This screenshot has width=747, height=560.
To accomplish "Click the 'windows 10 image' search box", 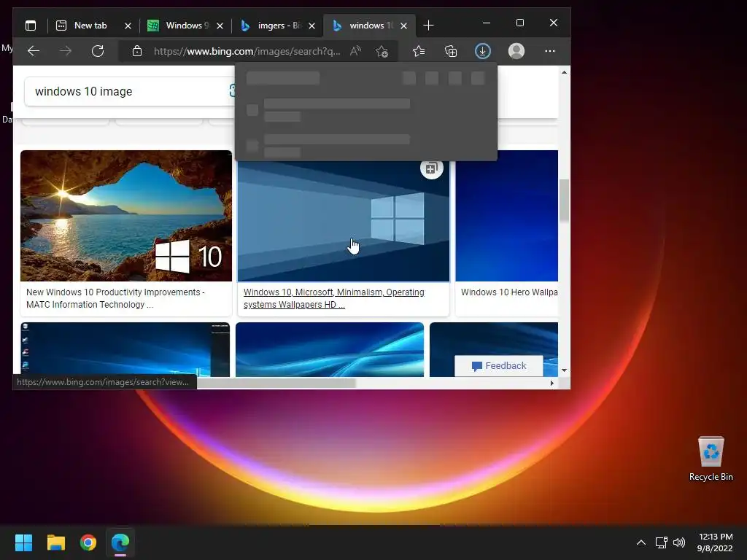I will pyautogui.click(x=128, y=91).
